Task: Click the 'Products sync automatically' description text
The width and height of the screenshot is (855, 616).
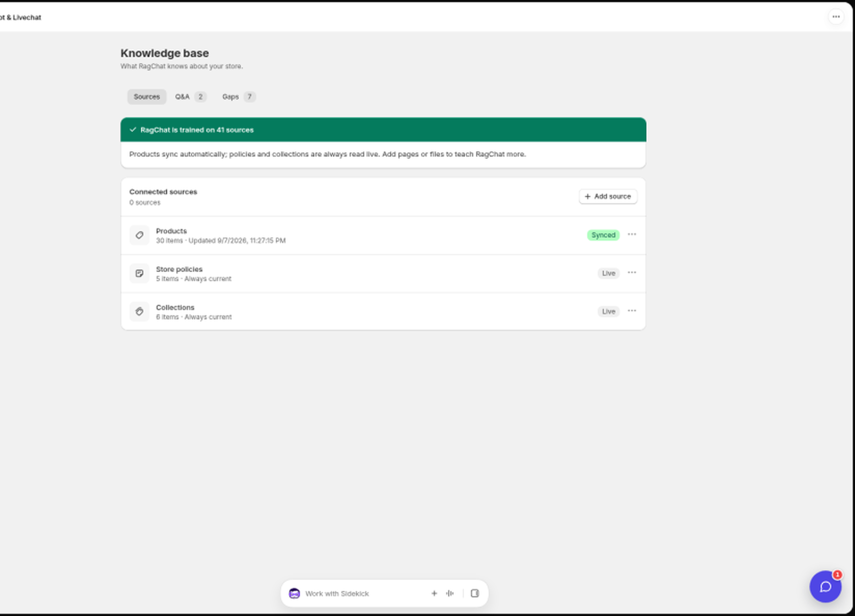Action: (327, 154)
